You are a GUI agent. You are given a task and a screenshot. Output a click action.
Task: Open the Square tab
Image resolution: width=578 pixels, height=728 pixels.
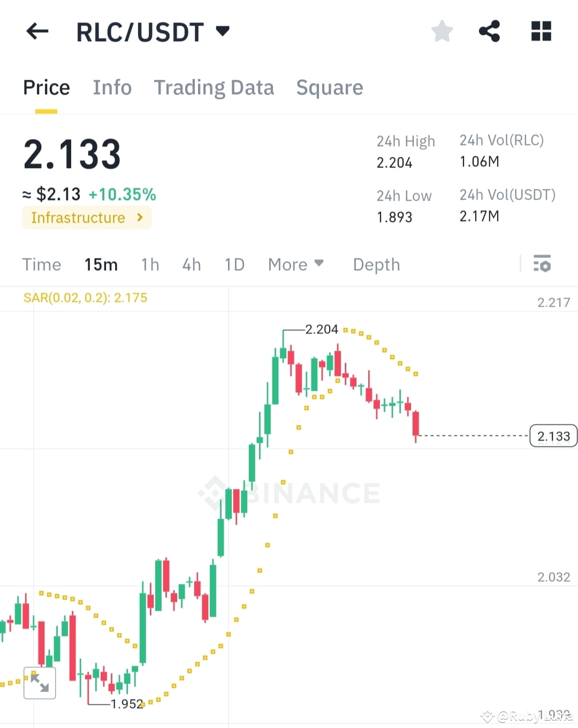(330, 87)
